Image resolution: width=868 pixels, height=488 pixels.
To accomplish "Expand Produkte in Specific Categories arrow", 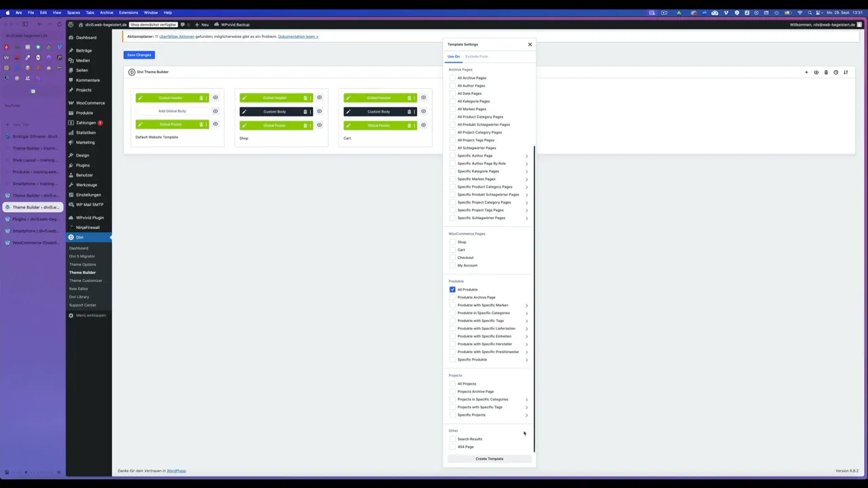I will coord(526,314).
